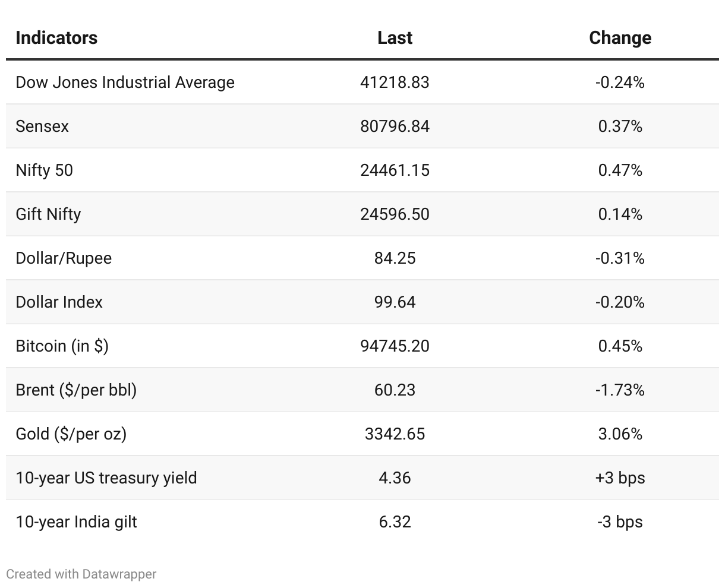The image size is (725, 588).
Task: Click the Dollar Index value 99.64
Action: (x=395, y=302)
